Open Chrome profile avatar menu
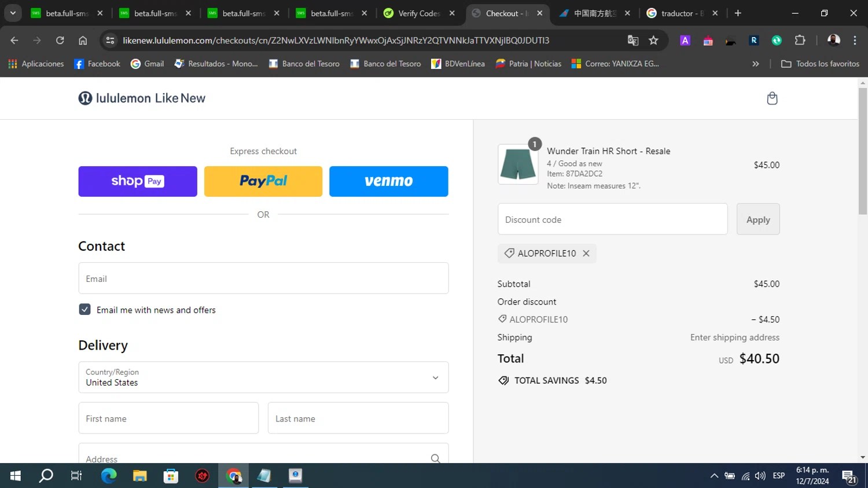 [x=833, y=40]
